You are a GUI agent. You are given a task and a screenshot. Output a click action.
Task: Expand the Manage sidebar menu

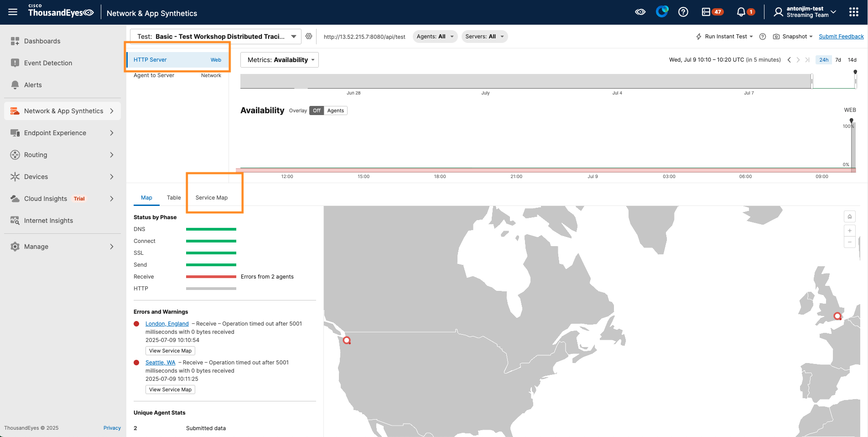coord(62,247)
